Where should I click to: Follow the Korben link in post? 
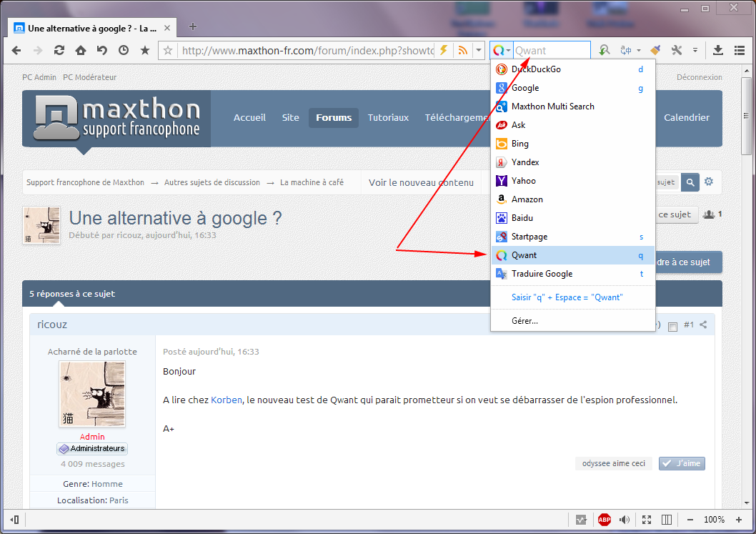point(226,400)
